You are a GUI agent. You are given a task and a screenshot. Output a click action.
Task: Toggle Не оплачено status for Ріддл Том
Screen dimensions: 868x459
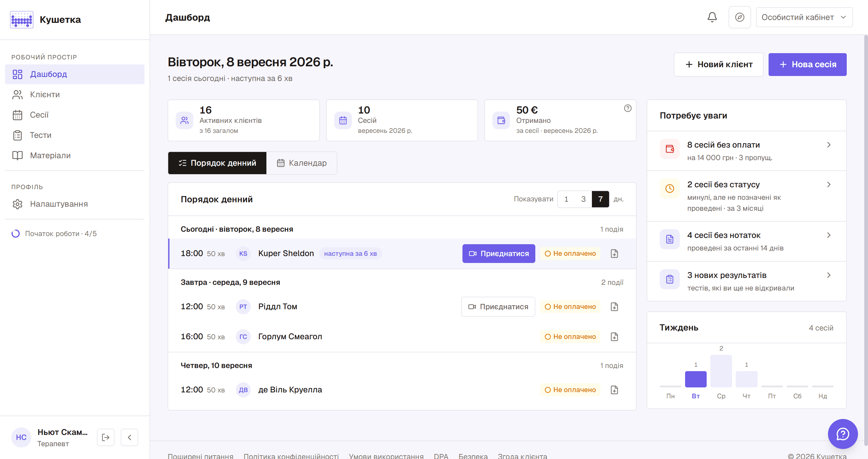click(x=570, y=307)
